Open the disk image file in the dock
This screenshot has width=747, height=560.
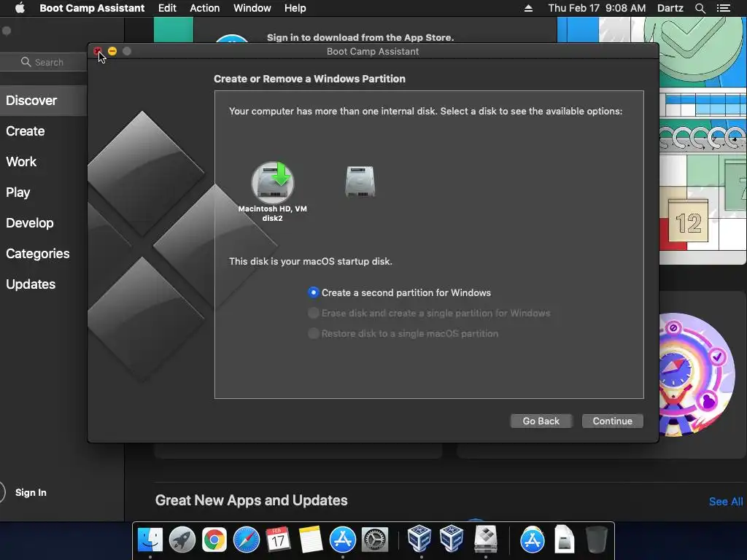point(564,539)
